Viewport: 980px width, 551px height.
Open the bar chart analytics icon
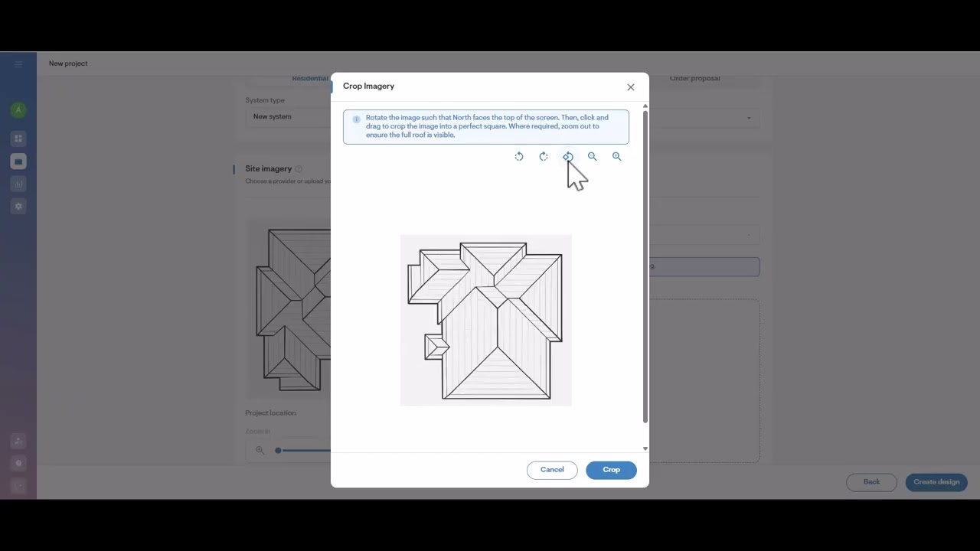tap(18, 184)
